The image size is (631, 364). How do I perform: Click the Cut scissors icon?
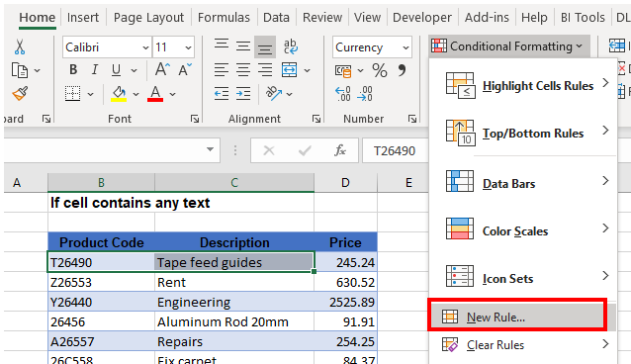20,47
